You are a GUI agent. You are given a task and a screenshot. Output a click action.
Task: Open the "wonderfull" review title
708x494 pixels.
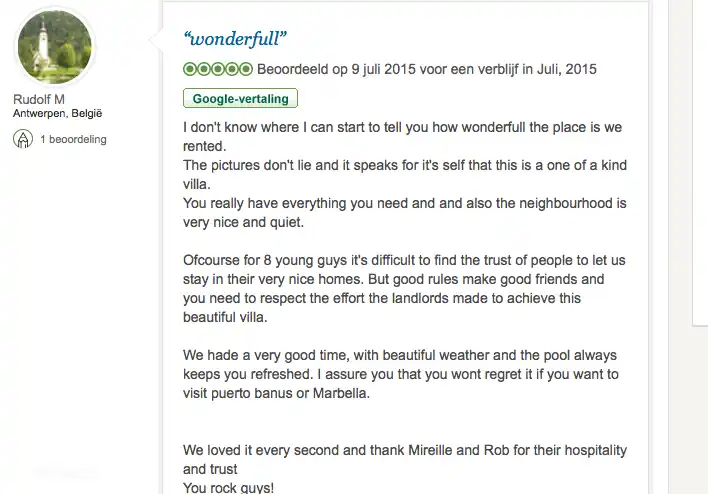[236, 39]
